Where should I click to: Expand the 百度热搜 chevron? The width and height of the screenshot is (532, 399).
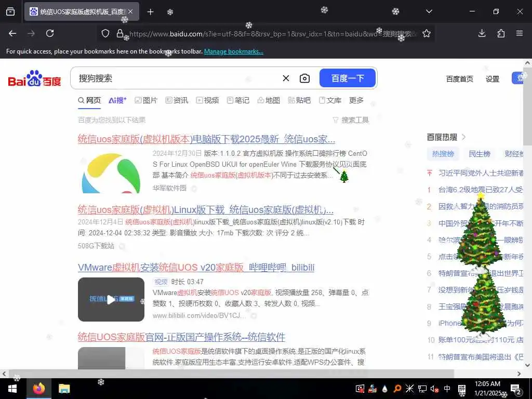pos(464,137)
